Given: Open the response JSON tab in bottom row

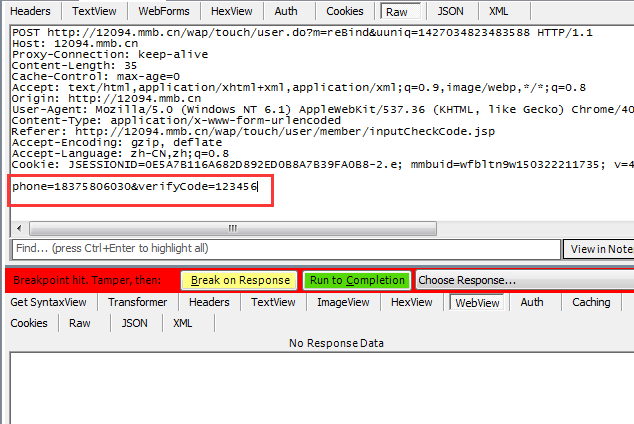Looking at the screenshot, I should [135, 323].
